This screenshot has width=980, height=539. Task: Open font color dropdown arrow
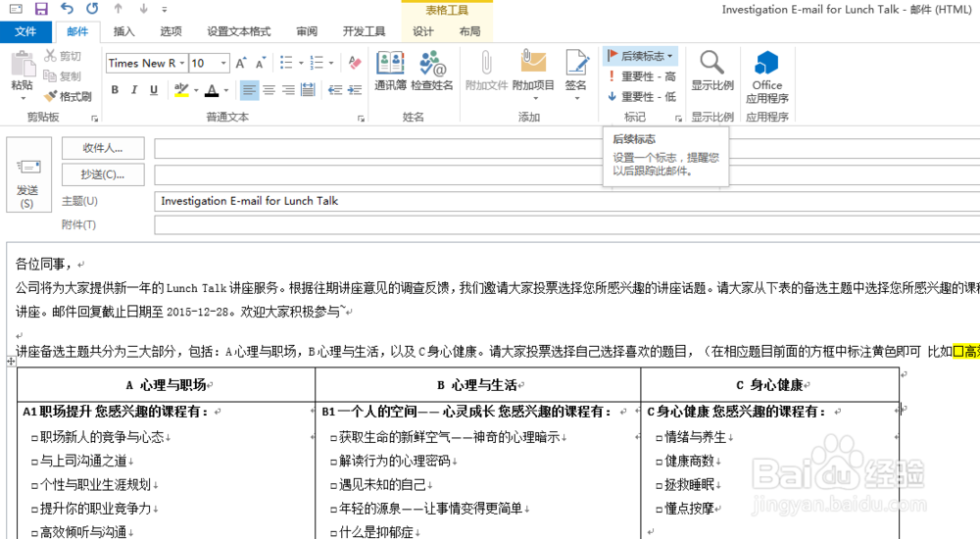tap(226, 90)
